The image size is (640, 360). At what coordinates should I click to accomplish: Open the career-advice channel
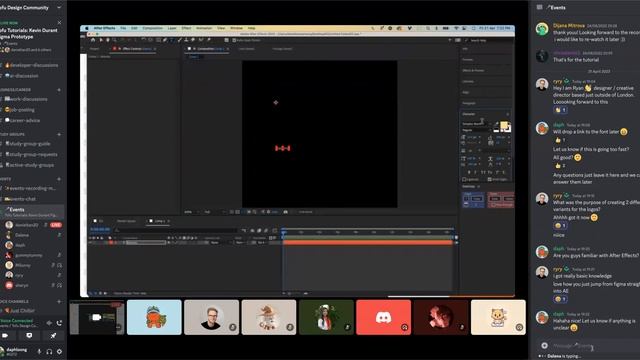(x=22, y=120)
